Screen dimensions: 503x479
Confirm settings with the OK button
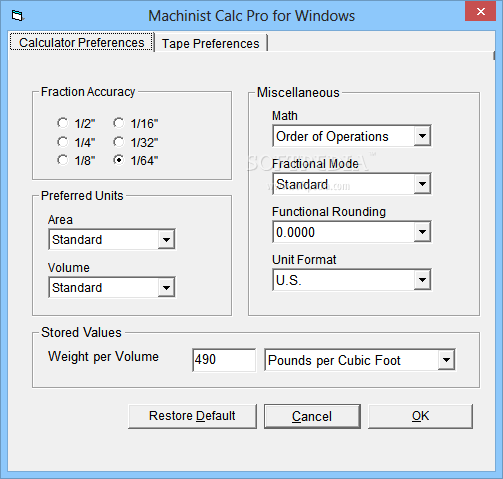coord(420,416)
